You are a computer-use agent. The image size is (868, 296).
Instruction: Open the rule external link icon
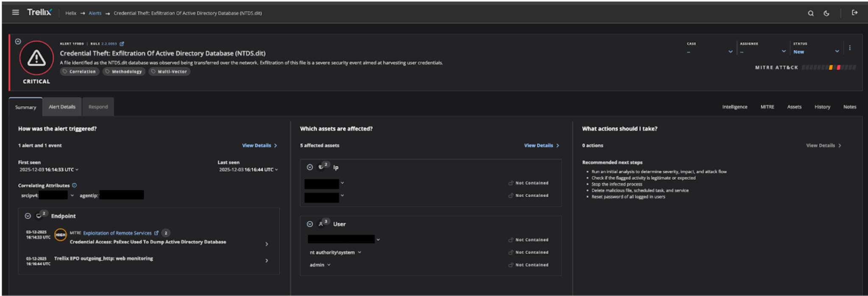(122, 44)
